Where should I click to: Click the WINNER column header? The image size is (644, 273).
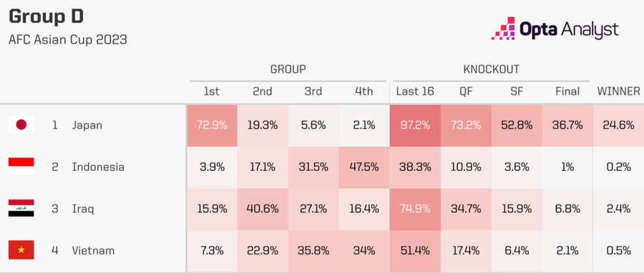pos(618,91)
